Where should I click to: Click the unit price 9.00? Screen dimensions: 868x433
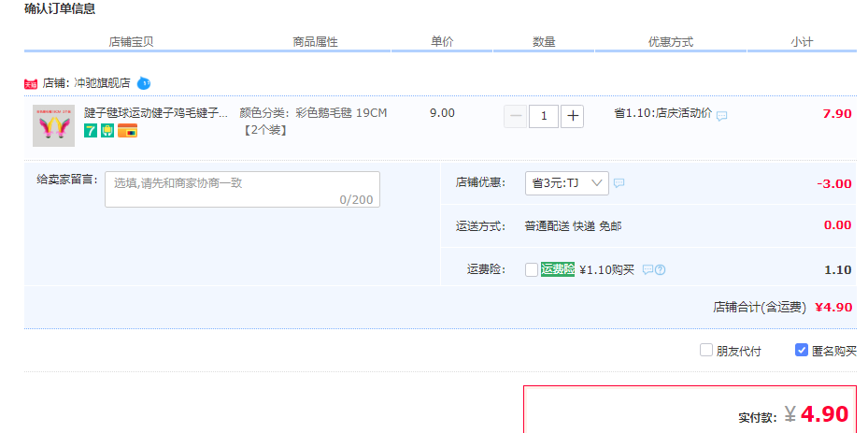coord(442,113)
